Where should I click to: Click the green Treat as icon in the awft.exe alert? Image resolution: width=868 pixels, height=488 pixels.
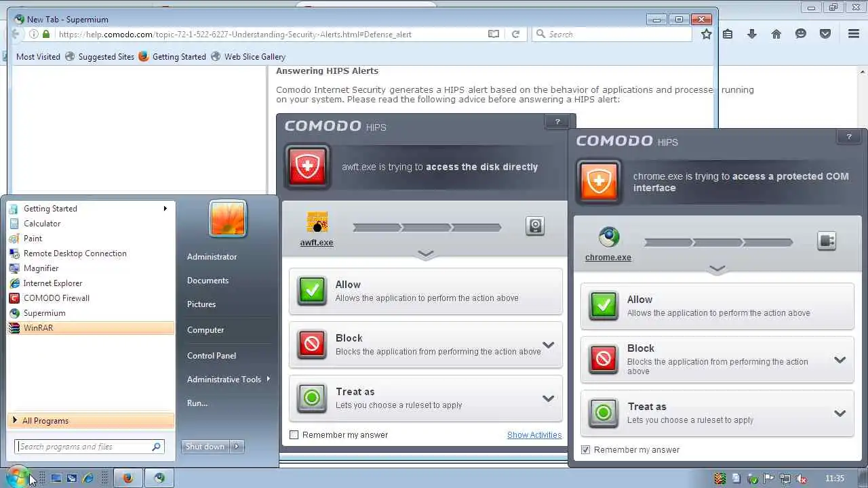(312, 398)
